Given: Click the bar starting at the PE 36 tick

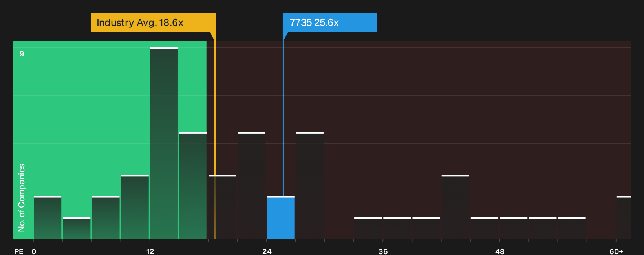Looking at the screenshot, I should click(x=397, y=228).
